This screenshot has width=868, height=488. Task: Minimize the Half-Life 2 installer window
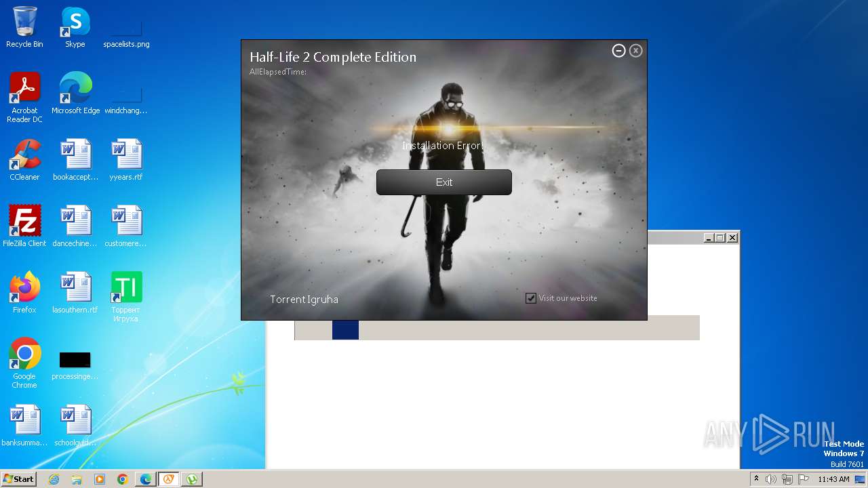(618, 51)
